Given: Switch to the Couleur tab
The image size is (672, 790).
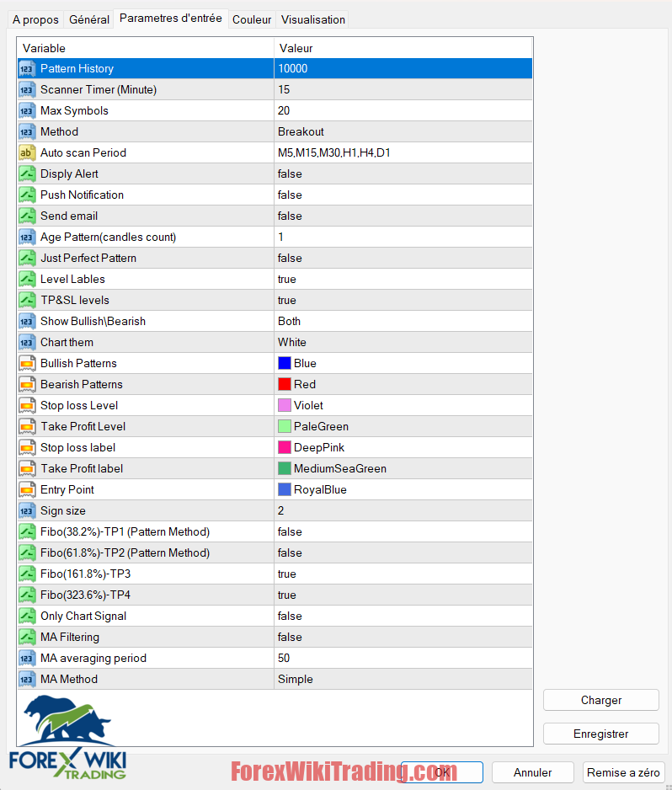Looking at the screenshot, I should click(x=252, y=19).
